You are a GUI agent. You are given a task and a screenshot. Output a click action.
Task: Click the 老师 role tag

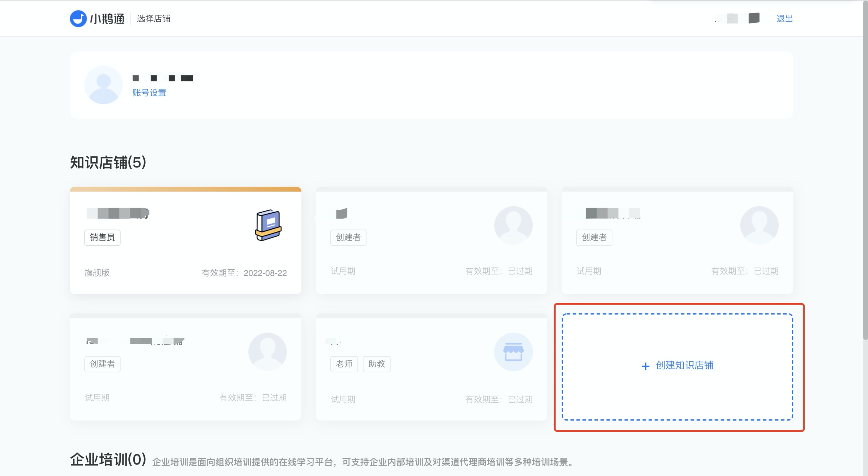tap(344, 364)
